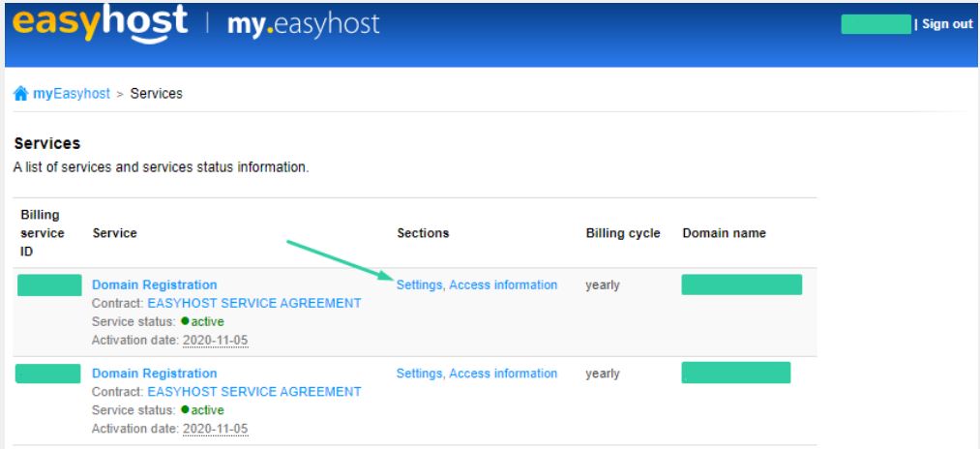Click the redacted billing ID in the second row
Image resolution: width=980 pixels, height=449 pixels.
pos(48,374)
